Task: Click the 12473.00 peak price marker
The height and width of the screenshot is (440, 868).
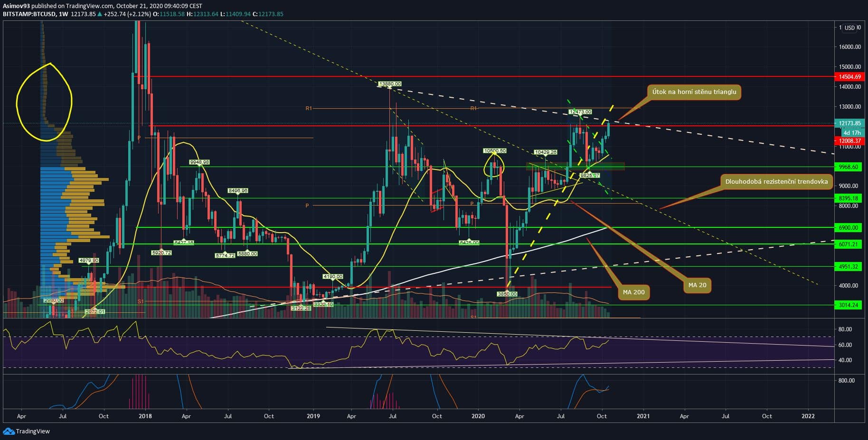Action: (x=580, y=112)
